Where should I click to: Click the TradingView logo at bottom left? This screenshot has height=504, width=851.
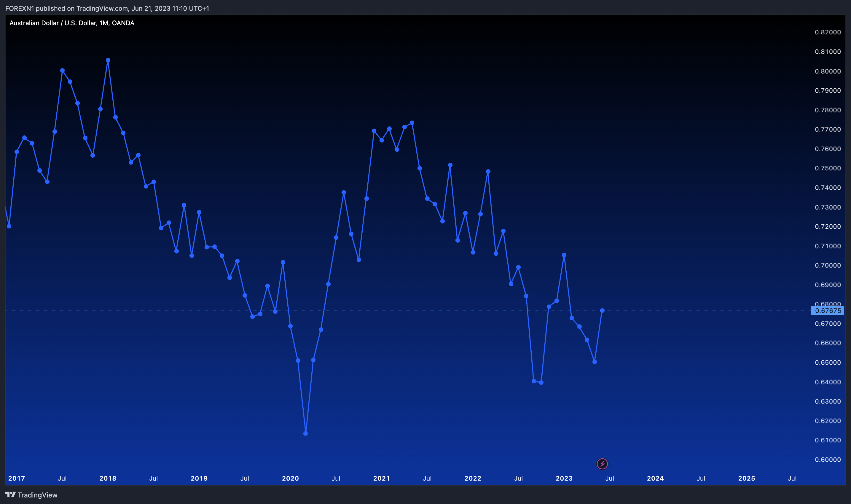[31, 495]
